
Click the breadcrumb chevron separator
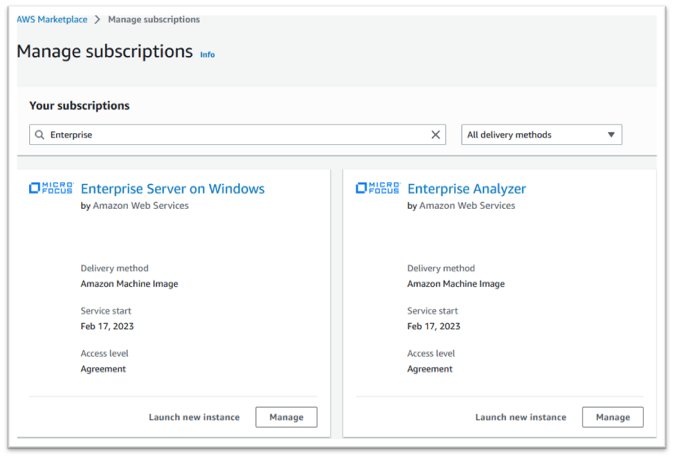pyautogui.click(x=96, y=20)
